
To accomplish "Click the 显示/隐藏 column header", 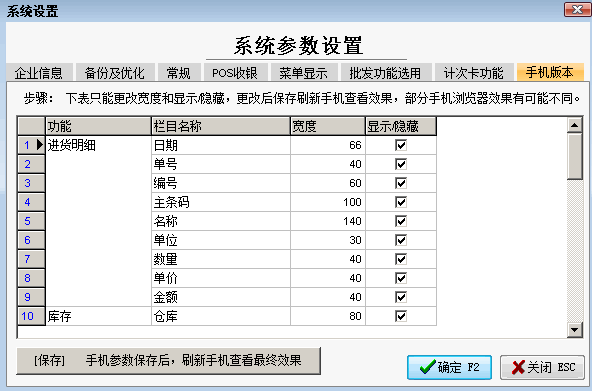I will (401, 126).
